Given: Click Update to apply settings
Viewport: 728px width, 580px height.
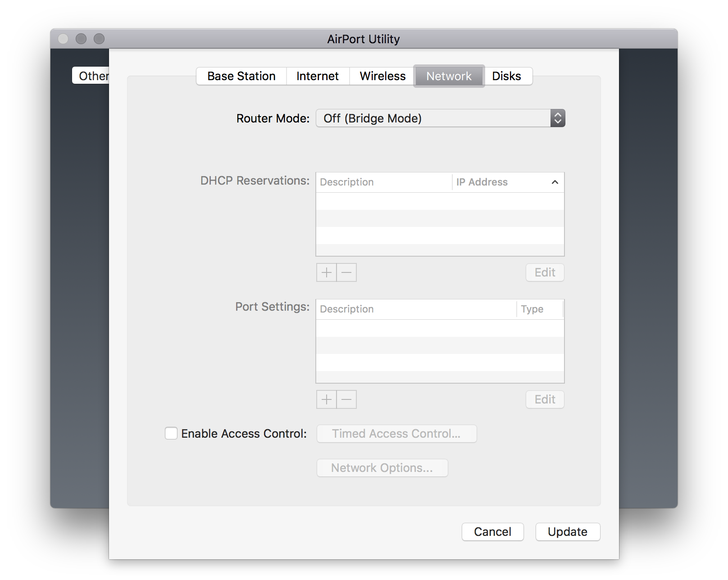Looking at the screenshot, I should coord(568,532).
